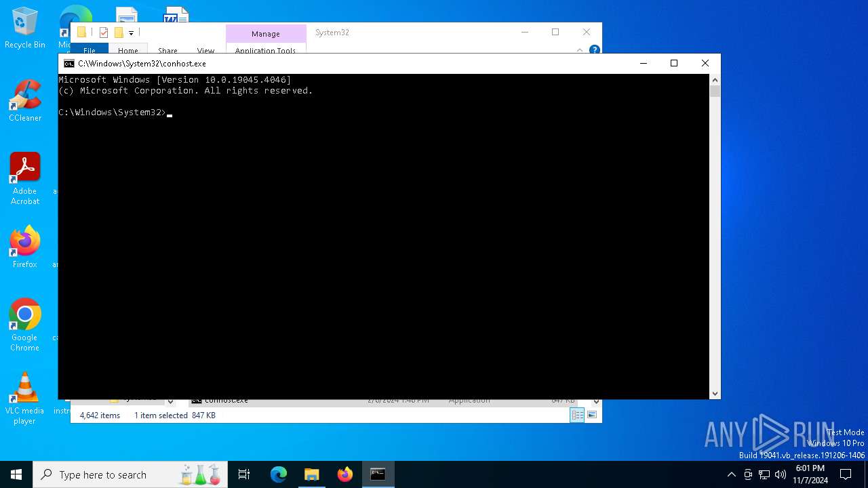Maximize the System32 Explorer window
The height and width of the screenshot is (488, 868).
(555, 32)
